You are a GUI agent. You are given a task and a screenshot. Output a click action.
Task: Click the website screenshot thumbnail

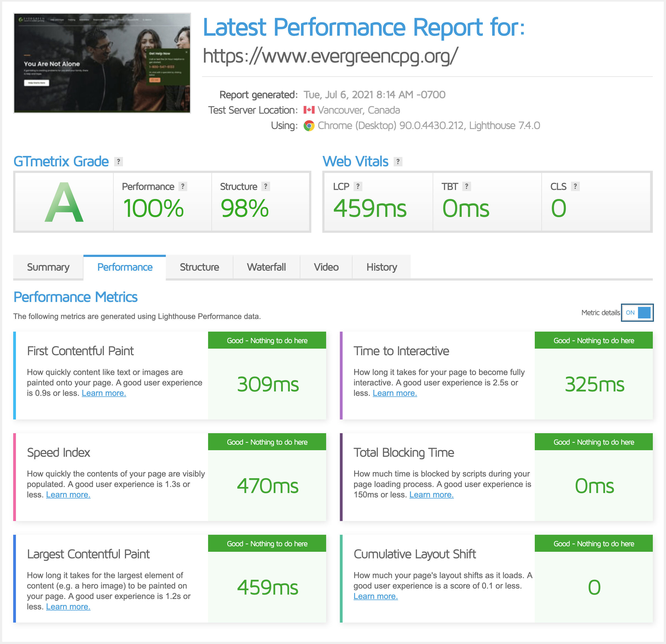pyautogui.click(x=102, y=63)
